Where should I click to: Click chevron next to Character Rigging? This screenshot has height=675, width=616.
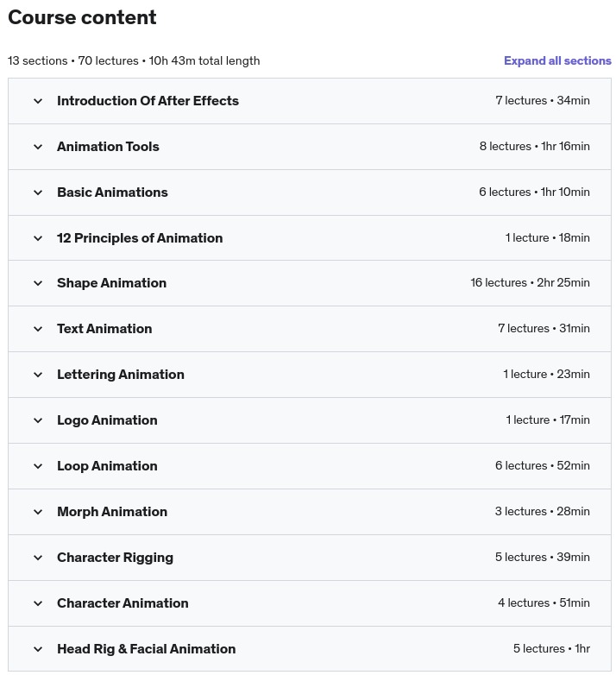click(x=38, y=558)
